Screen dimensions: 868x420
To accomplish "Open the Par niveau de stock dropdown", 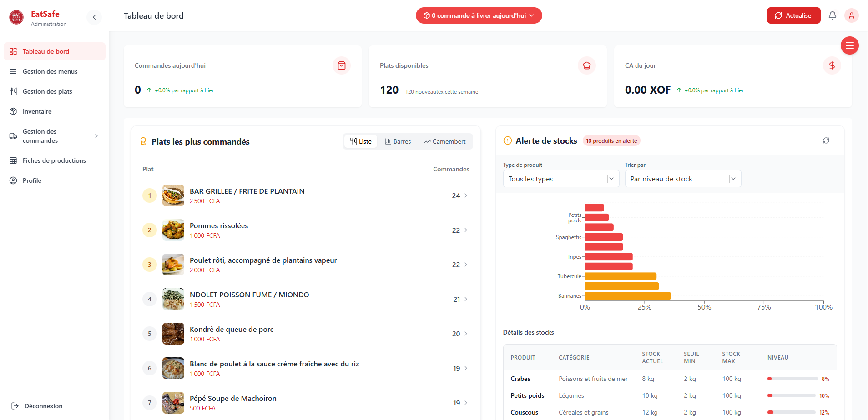I will (x=682, y=179).
